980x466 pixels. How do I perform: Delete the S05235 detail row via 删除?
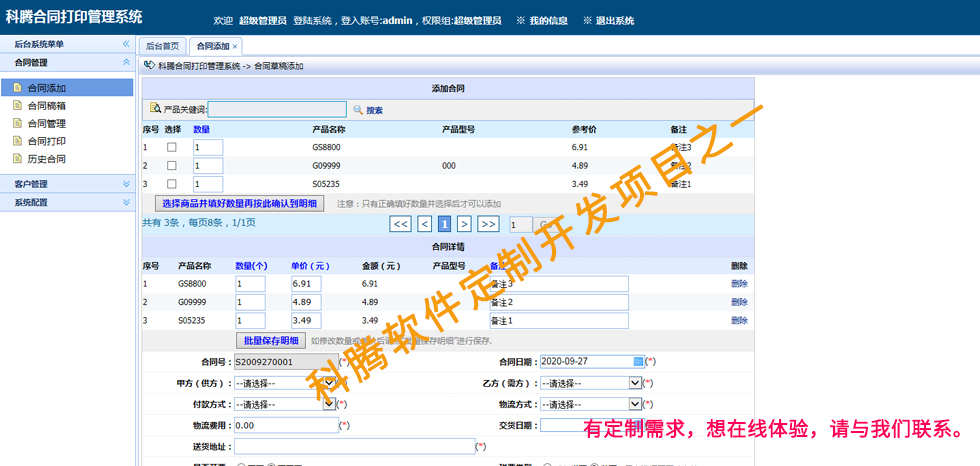coord(739,320)
